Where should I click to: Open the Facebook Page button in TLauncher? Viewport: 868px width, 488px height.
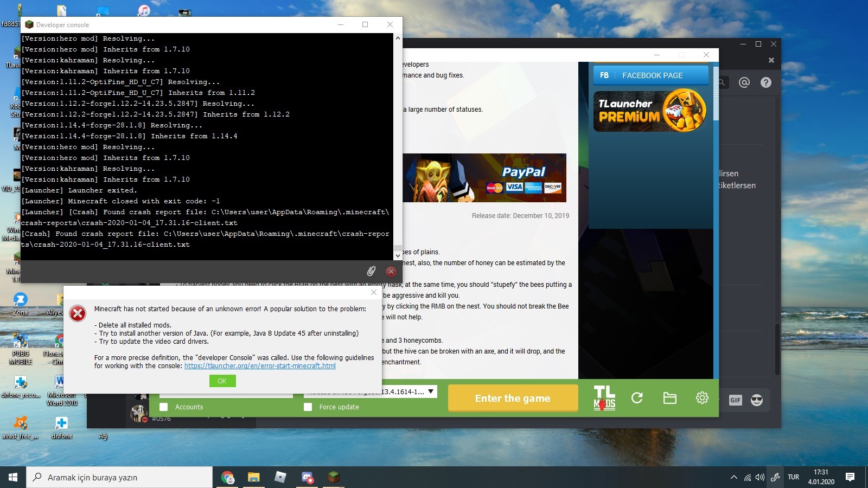(x=651, y=75)
